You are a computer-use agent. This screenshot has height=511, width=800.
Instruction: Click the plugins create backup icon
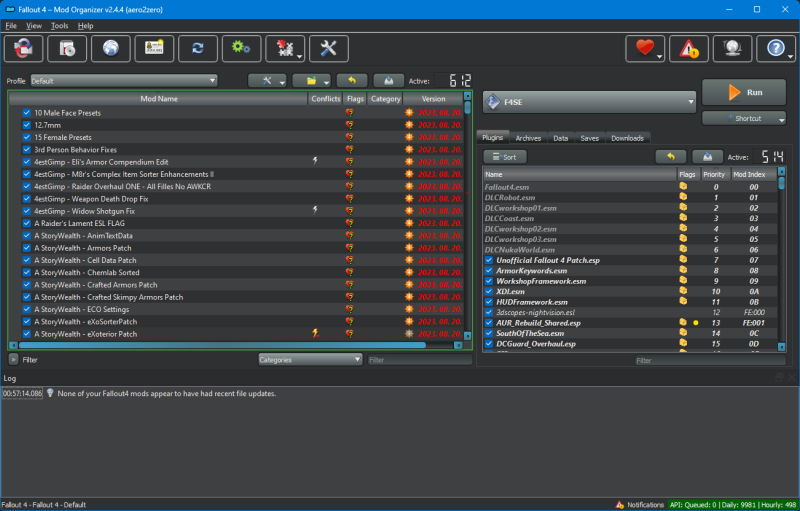point(707,157)
